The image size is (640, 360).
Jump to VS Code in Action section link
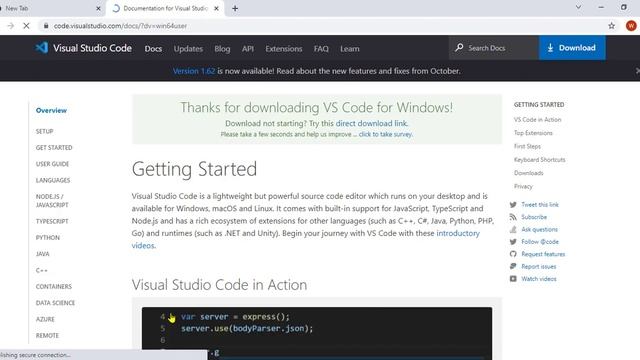(537, 120)
